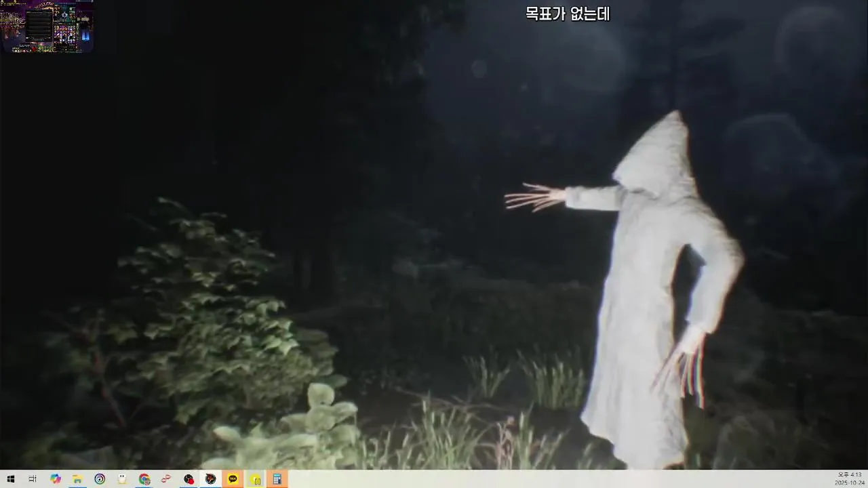Open the red DNA-strand taskbar icon
Viewport: 868px width, 488px height.
(166, 479)
